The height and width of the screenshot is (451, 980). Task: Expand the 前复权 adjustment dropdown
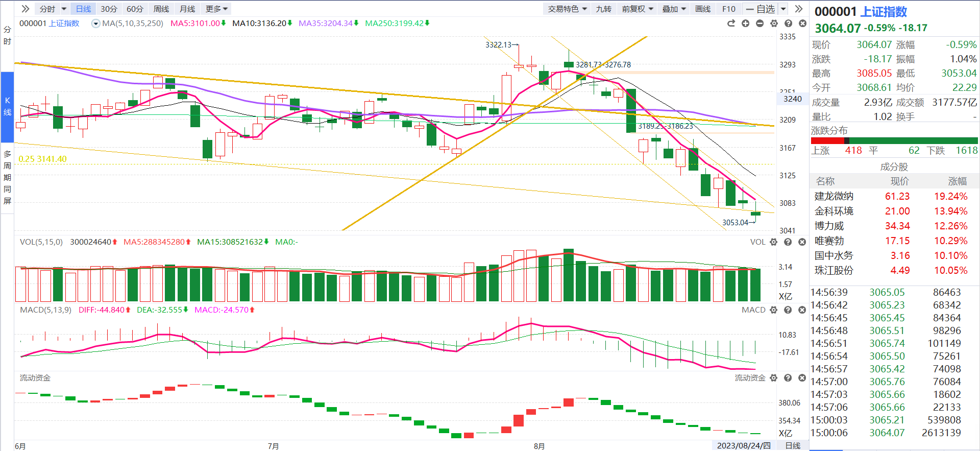638,9
